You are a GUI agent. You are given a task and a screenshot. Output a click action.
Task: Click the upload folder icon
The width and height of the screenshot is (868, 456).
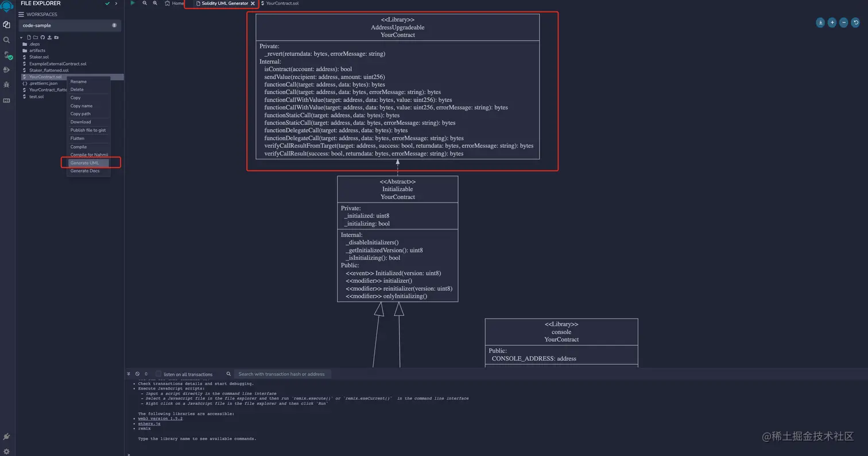coord(56,37)
